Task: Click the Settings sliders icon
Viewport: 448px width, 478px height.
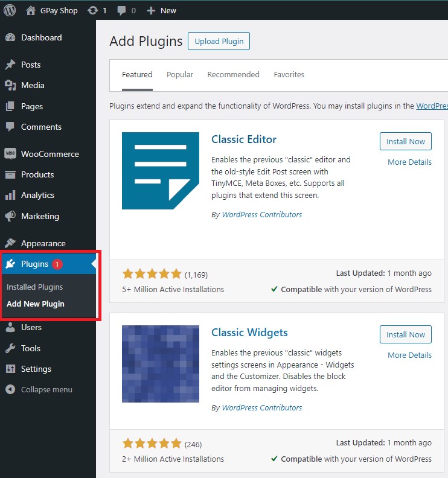Action: point(10,369)
